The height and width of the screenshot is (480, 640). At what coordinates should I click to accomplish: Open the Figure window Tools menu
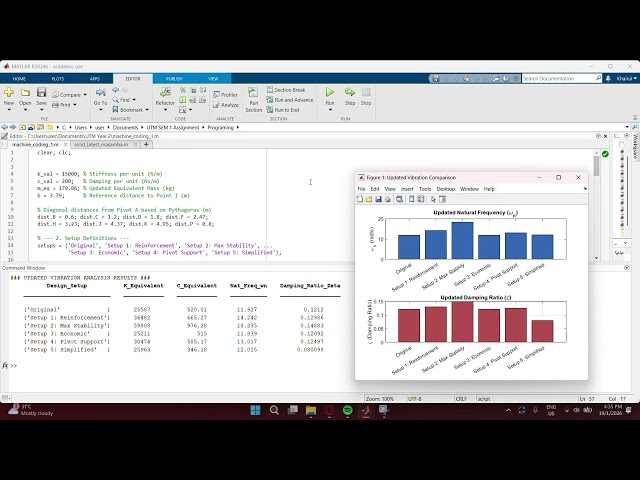tap(425, 189)
